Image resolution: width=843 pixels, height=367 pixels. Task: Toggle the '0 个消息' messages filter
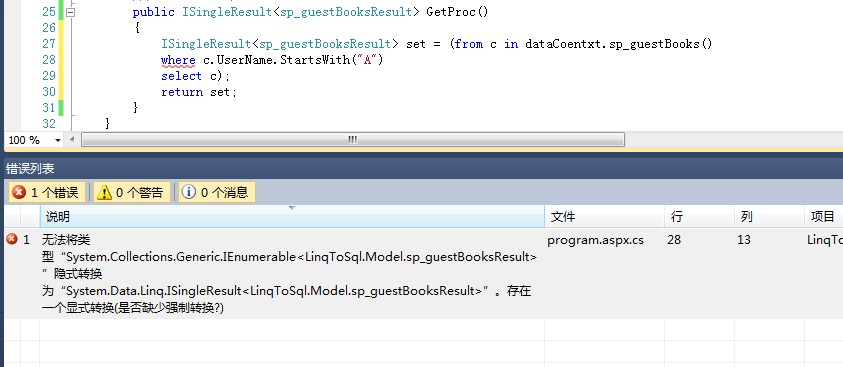(x=217, y=192)
